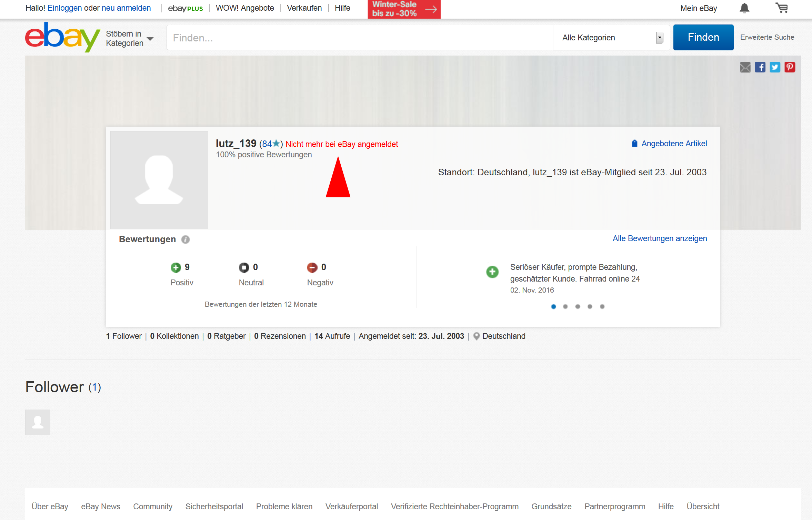Share profile on Twitter icon
The width and height of the screenshot is (812, 520).
775,67
